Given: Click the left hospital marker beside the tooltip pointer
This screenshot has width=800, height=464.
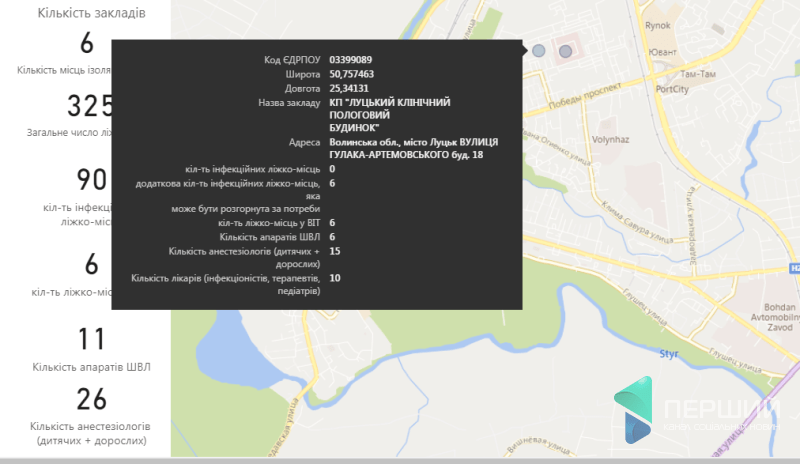Looking at the screenshot, I should pyautogui.click(x=539, y=50).
